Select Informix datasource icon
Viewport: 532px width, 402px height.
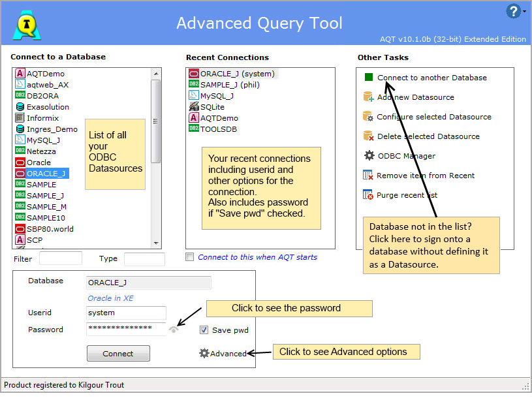[20, 117]
